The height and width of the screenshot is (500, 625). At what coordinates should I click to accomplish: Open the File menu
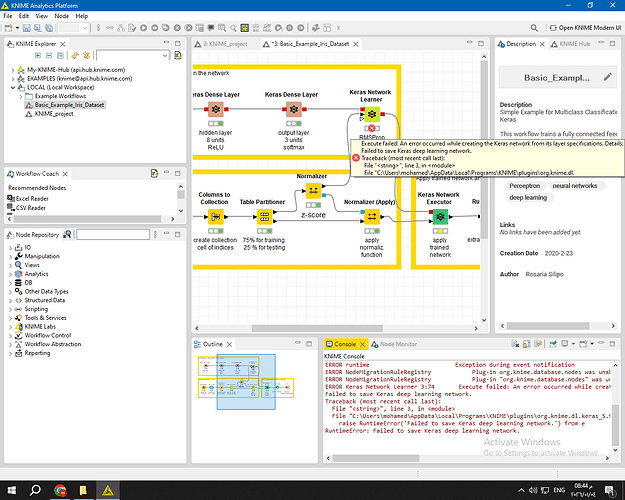(x=8, y=16)
